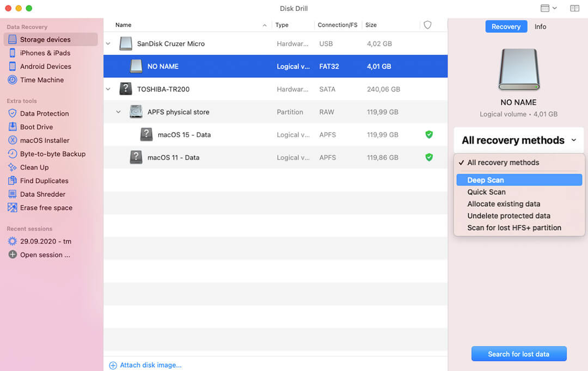Select the TOSHIBA-TR200 drive name

163,89
